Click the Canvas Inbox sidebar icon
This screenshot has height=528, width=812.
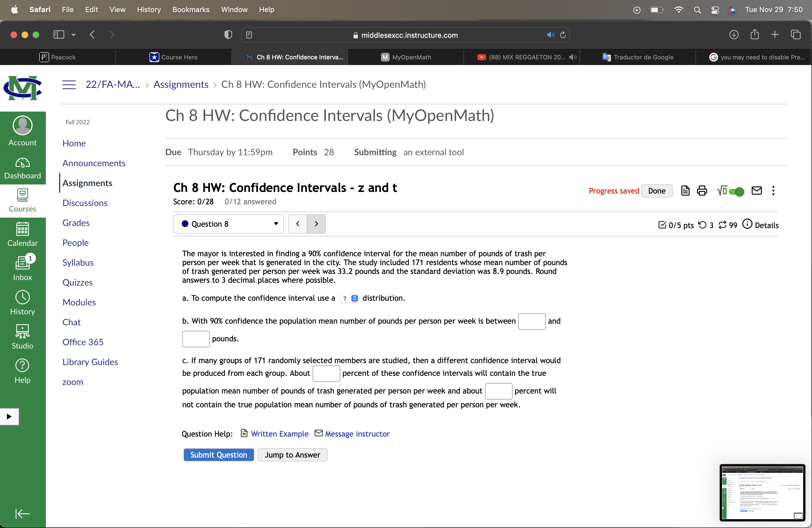pyautogui.click(x=23, y=268)
